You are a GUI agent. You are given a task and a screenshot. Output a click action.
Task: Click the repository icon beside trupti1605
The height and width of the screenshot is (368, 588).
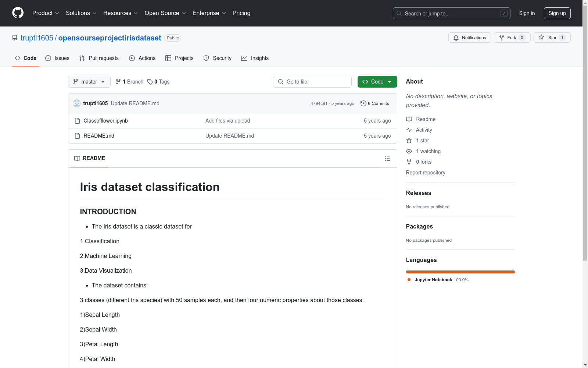coord(15,38)
